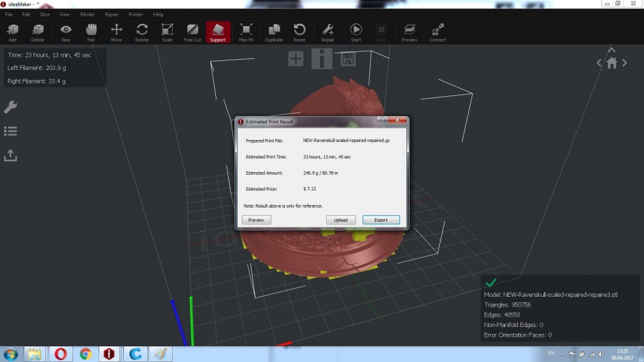Open the Windows Start button

11,354
